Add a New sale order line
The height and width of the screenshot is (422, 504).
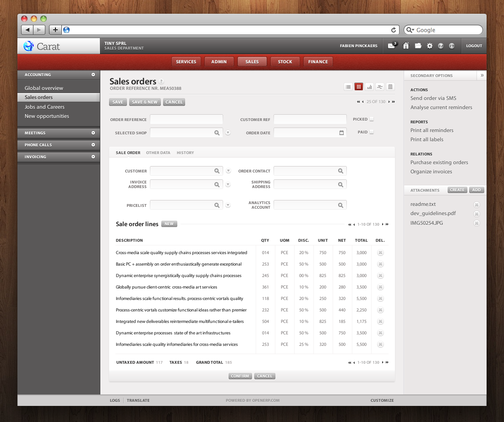click(x=169, y=224)
